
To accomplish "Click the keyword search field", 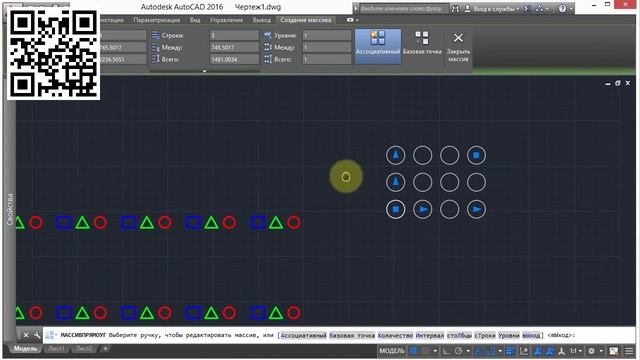I will point(404,9).
